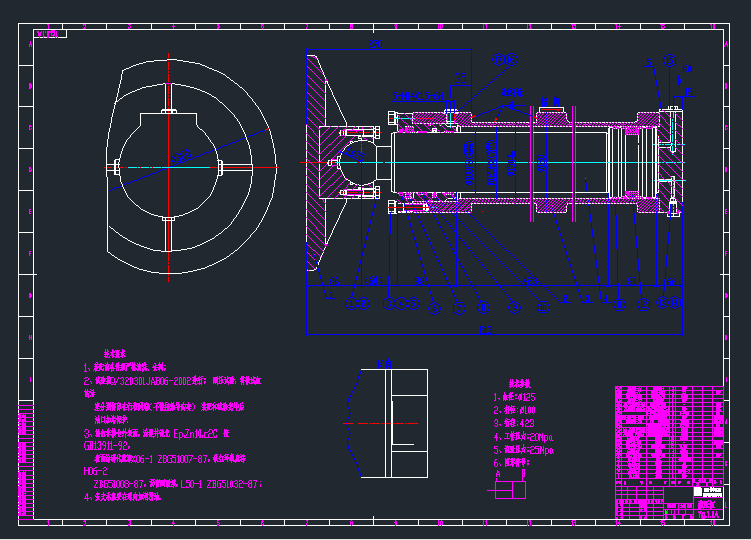Select the Ø125 bore parameter line
This screenshot has height=540, width=751.
click(514, 397)
